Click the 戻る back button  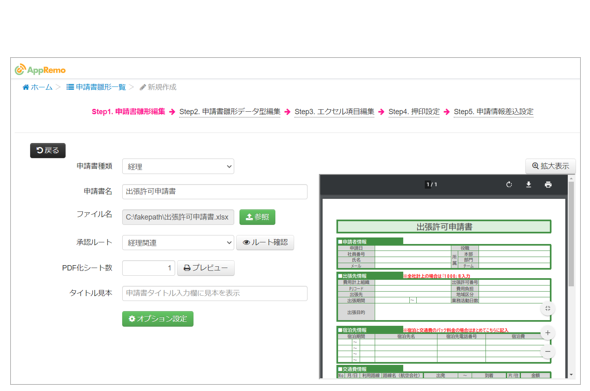[x=48, y=151]
